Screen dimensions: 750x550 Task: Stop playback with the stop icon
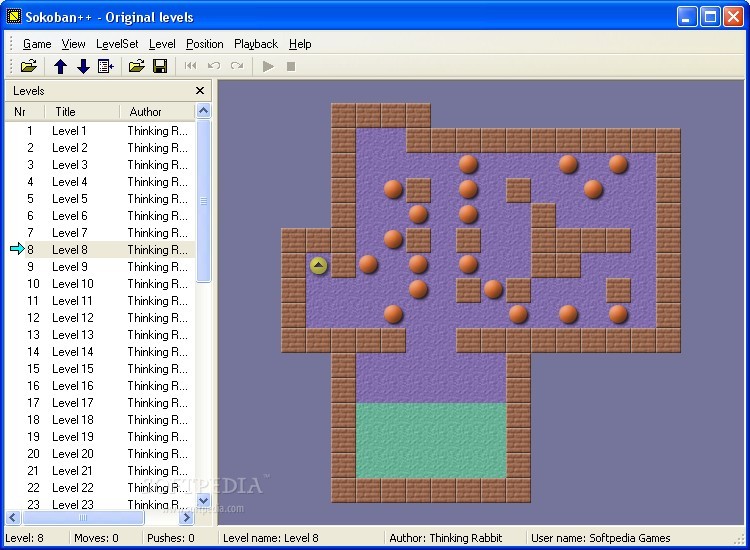tap(290, 66)
